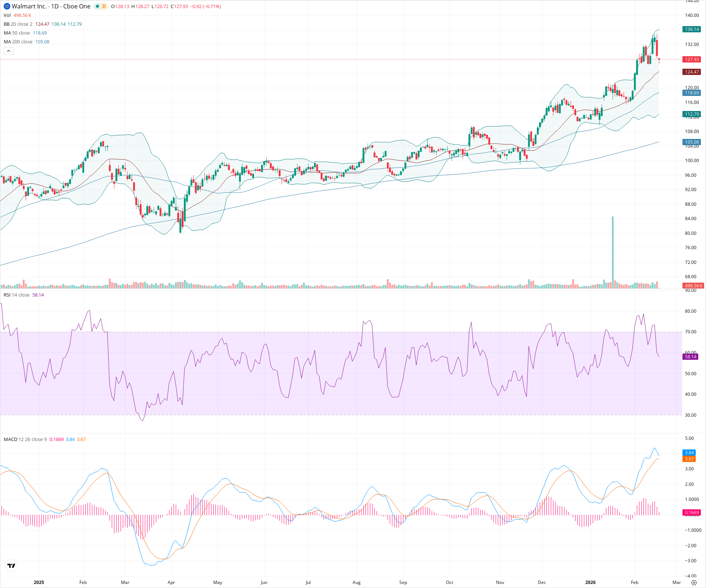Click "2026" on the time axis
This screenshot has height=588, width=706.
pos(591,582)
